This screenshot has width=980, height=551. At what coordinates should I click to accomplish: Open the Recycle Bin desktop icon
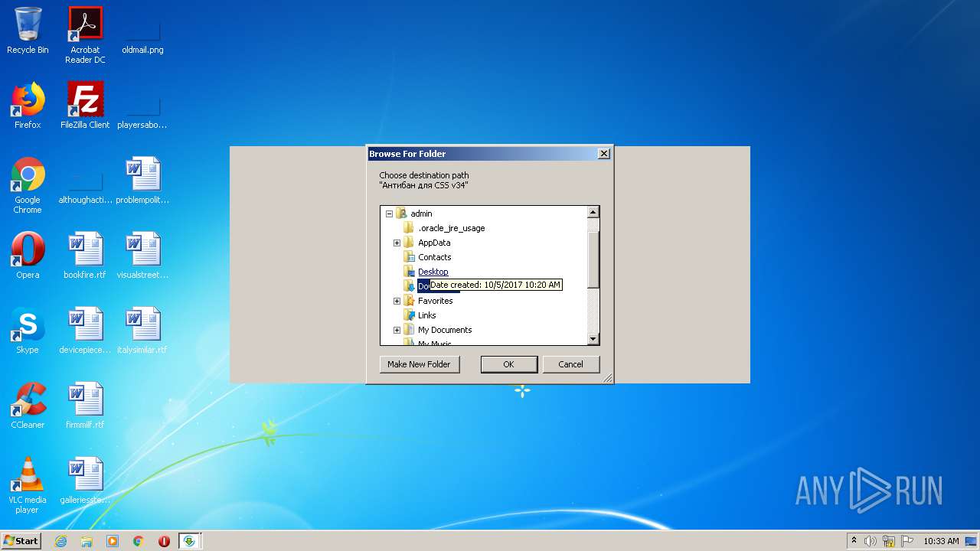pos(28,31)
